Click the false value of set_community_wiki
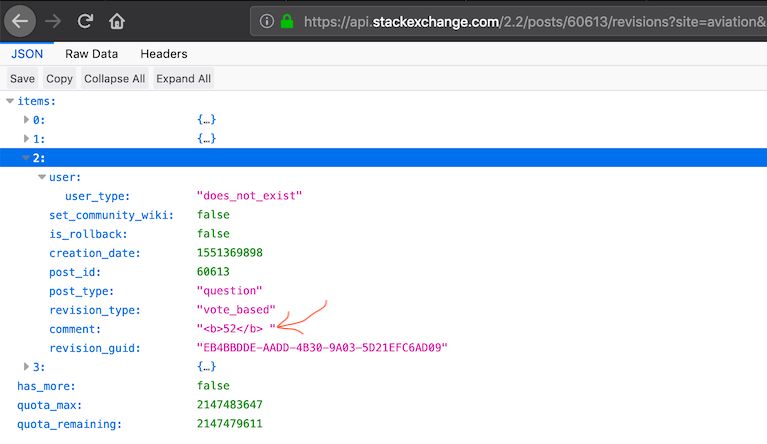 (x=213, y=215)
